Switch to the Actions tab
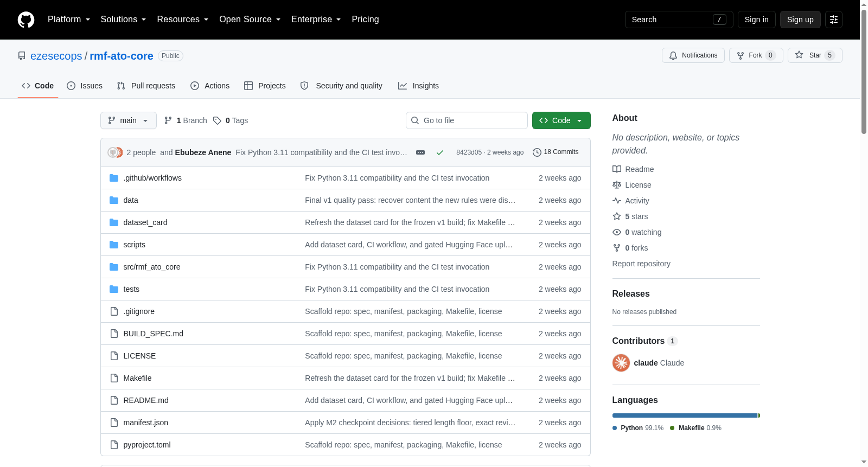Image resolution: width=868 pixels, height=467 pixels. pos(210,86)
